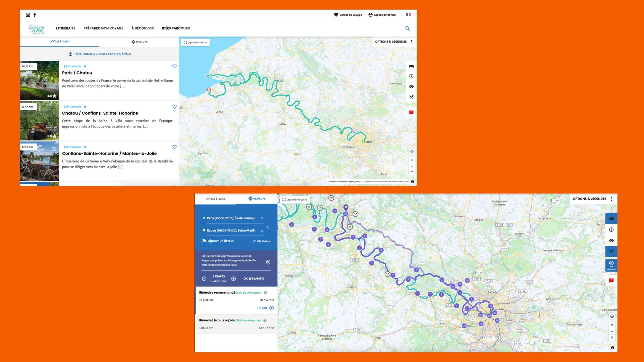Open the Carnet de voyage

[x=348, y=15]
